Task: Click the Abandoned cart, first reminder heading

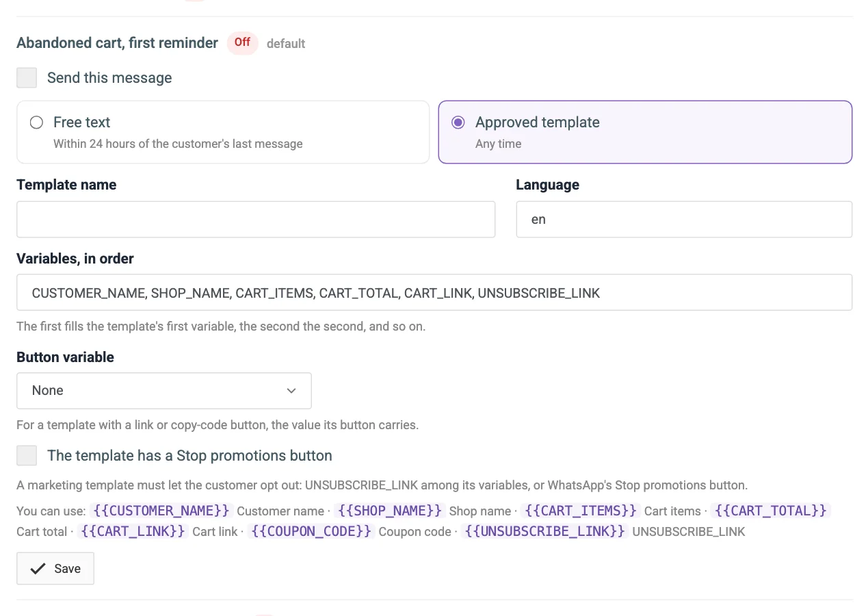Action: tap(117, 42)
